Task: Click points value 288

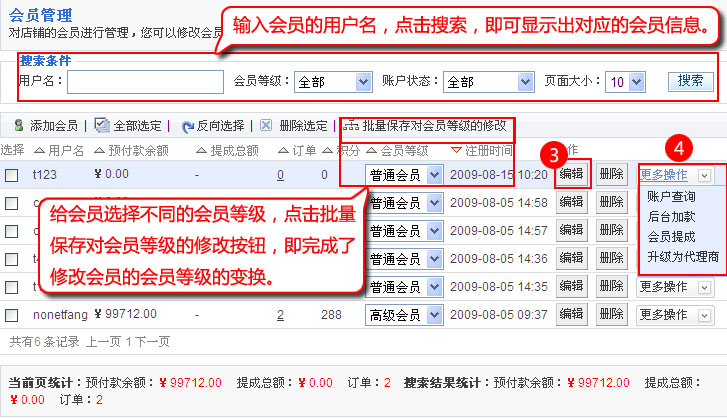Action: pos(331,315)
